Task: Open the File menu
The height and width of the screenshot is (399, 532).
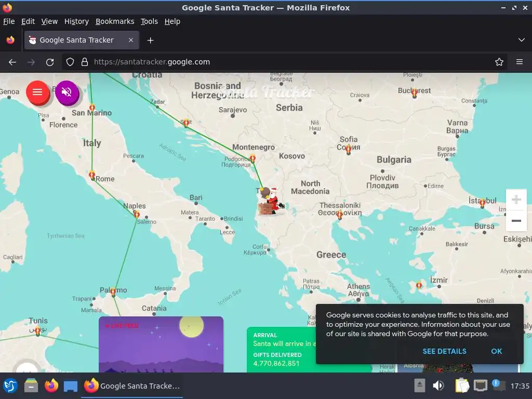Action: [9, 21]
